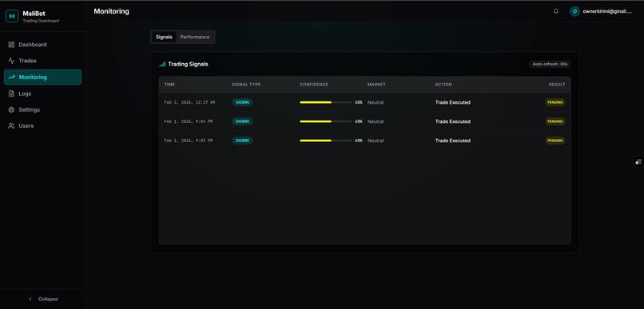Click the CONFIDENCE column header
The height and width of the screenshot is (309, 644).
click(314, 85)
